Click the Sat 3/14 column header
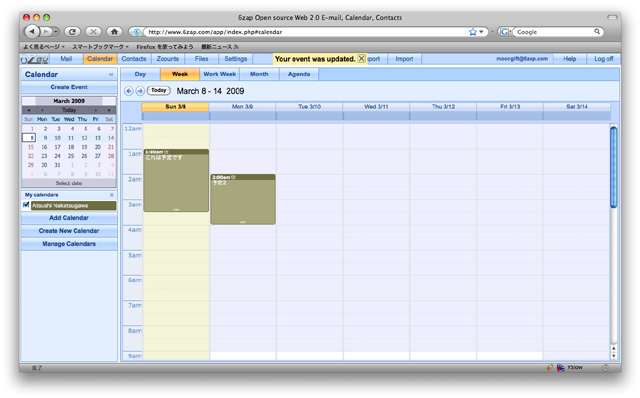Viewport: 640px width, 398px height. pos(577,107)
